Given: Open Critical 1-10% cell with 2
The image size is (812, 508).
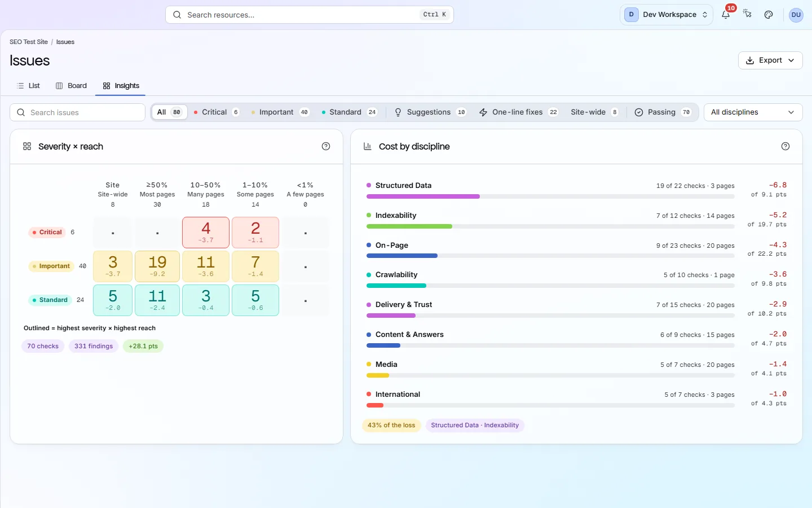Looking at the screenshot, I should [x=255, y=233].
